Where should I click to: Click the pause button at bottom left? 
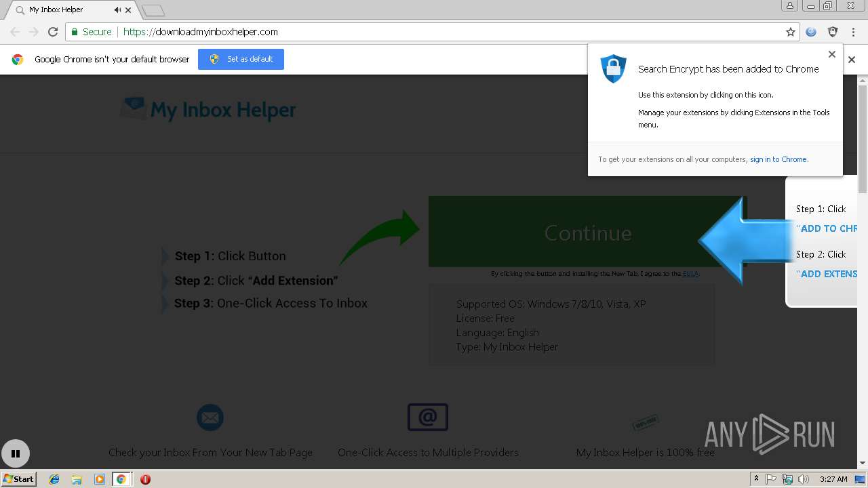tap(16, 453)
